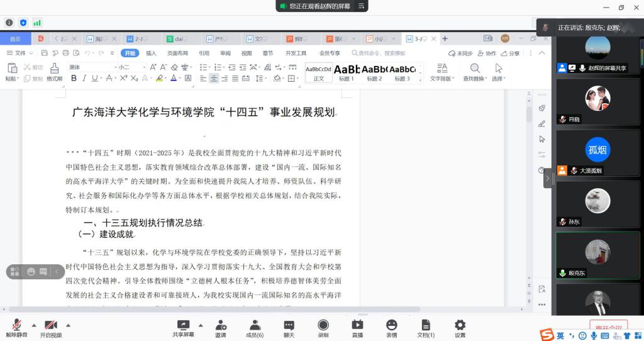The image size is (644, 341).
Task: Turn on camera with 开启视频
Action: pos(51,328)
